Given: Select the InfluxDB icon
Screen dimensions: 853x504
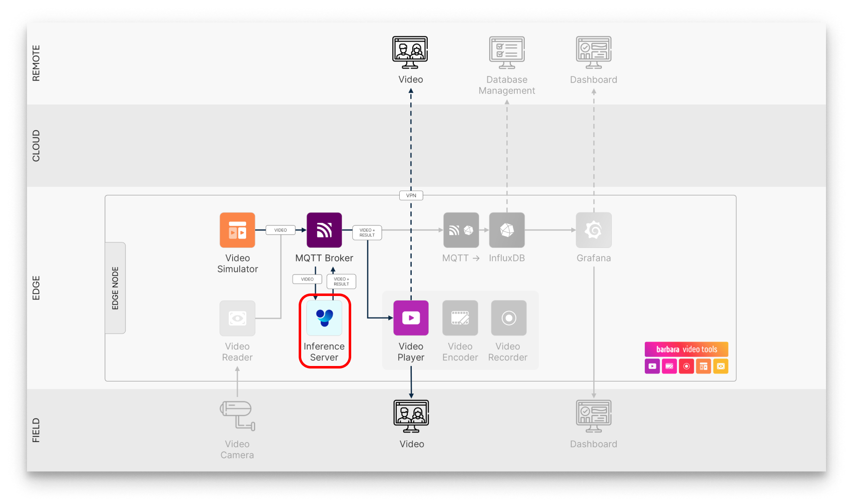Looking at the screenshot, I should [x=506, y=229].
